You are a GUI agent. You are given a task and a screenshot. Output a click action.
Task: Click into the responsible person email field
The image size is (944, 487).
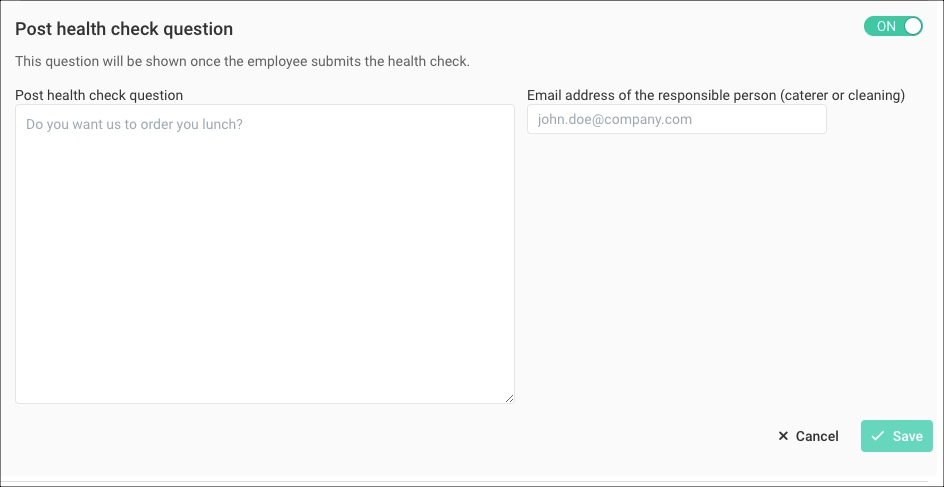(677, 119)
